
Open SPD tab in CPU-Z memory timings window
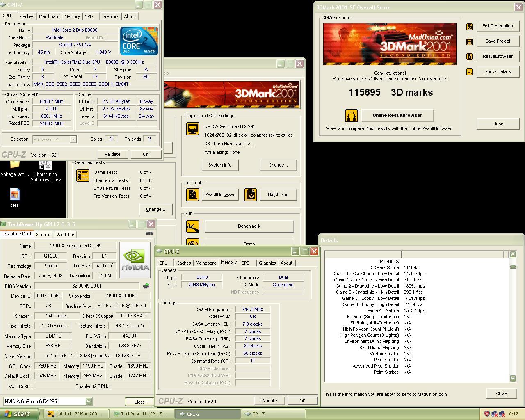click(246, 263)
